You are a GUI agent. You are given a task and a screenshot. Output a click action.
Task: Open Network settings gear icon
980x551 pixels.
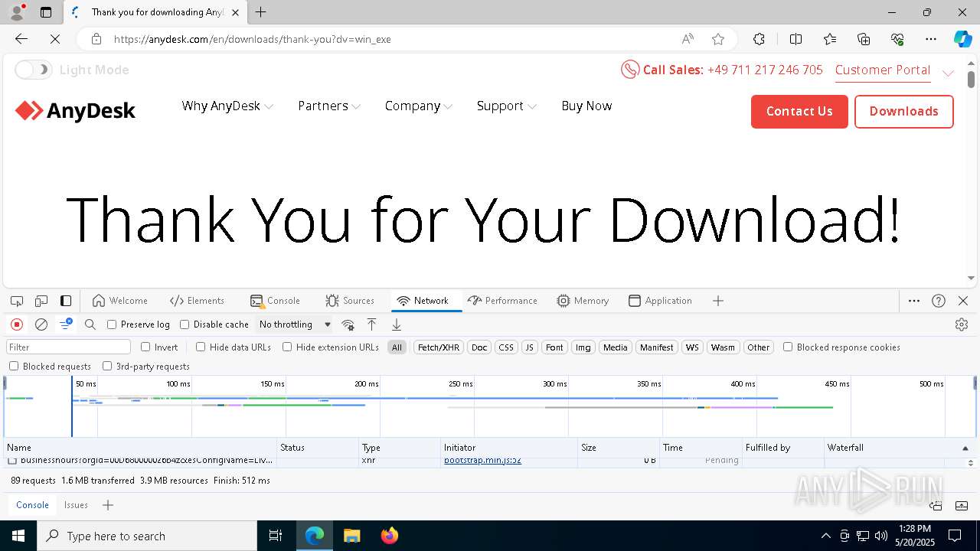[x=962, y=324]
